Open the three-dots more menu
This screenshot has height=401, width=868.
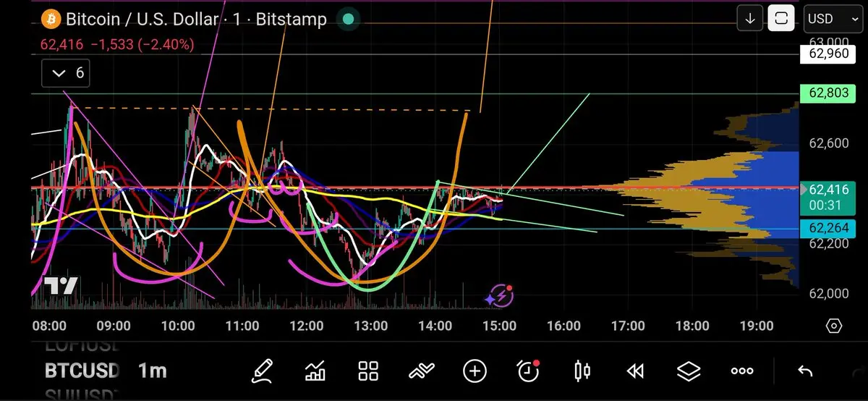click(x=742, y=371)
